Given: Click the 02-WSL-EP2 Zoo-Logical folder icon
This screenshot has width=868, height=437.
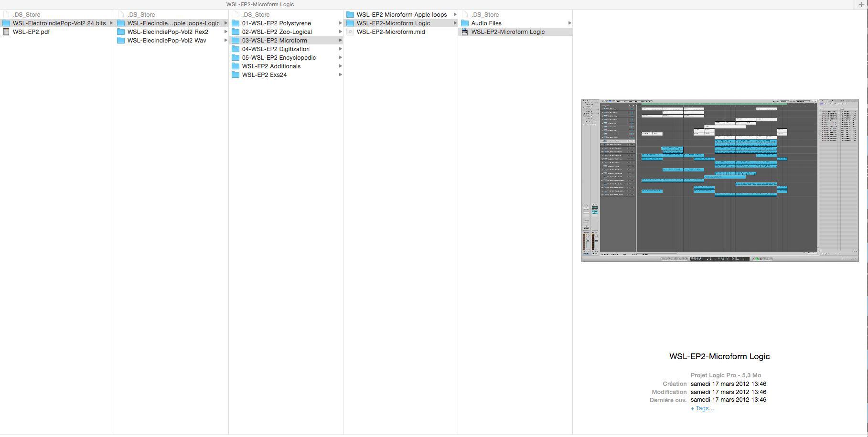Looking at the screenshot, I should click(x=236, y=32).
